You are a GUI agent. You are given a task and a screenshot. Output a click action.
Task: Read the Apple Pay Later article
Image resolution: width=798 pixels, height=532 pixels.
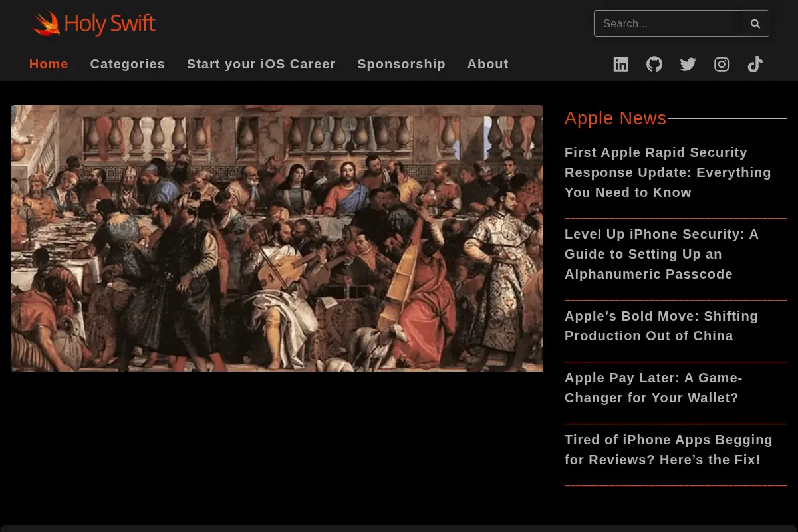pyautogui.click(x=653, y=388)
